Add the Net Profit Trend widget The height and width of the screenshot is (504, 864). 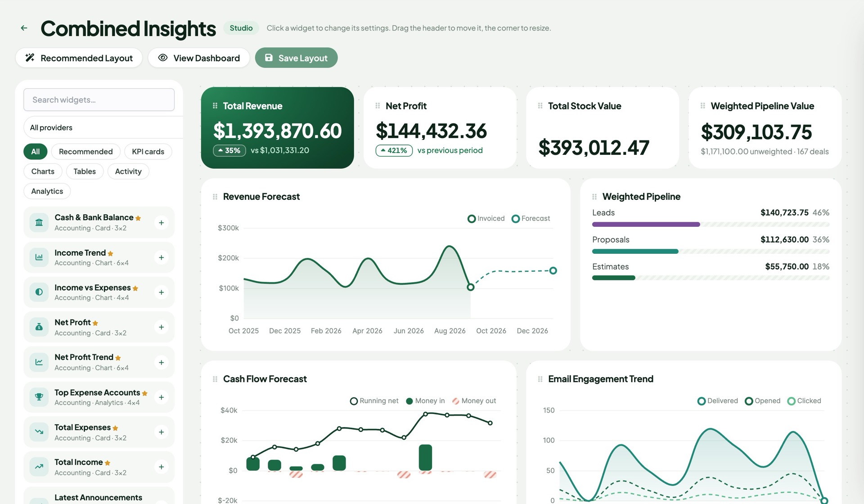coord(161,362)
